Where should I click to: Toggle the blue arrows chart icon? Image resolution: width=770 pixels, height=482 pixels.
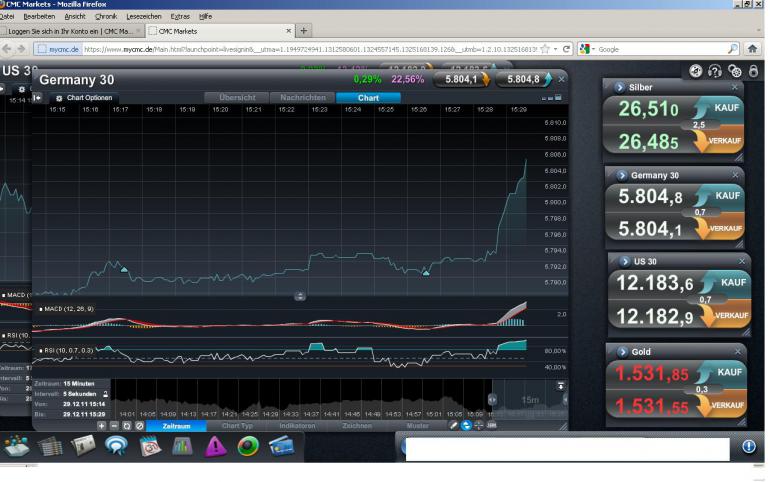(x=466, y=425)
